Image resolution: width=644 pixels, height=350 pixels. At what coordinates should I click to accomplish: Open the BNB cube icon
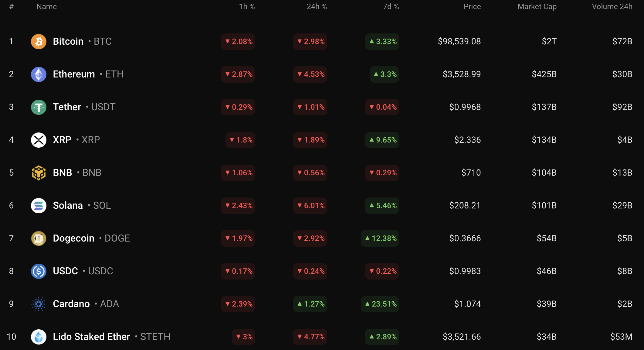(39, 173)
